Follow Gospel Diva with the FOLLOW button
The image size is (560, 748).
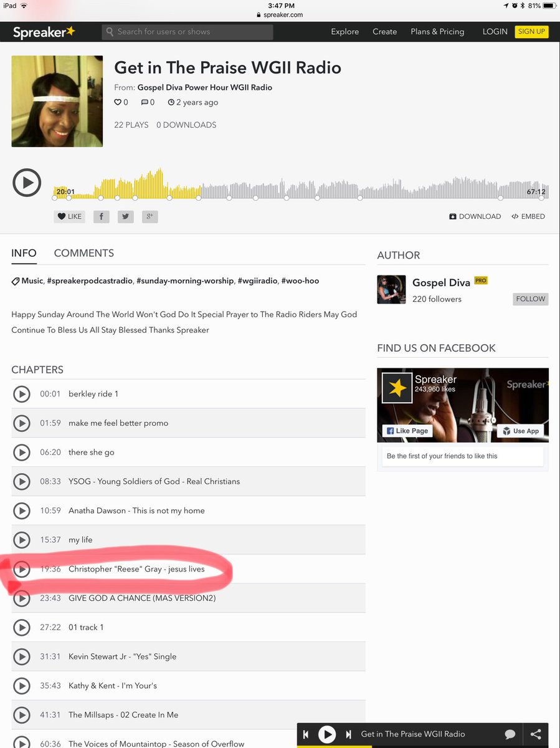click(x=531, y=299)
